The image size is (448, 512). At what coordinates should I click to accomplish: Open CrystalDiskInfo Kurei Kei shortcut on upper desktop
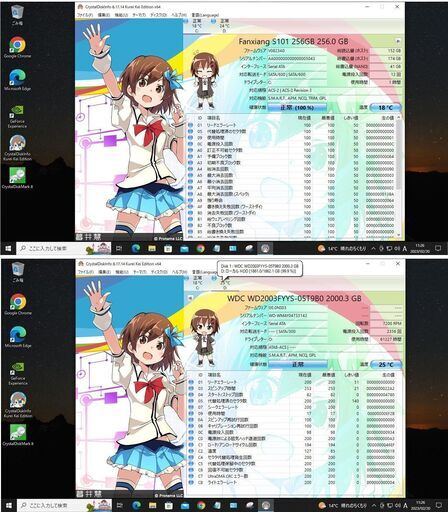17,148
